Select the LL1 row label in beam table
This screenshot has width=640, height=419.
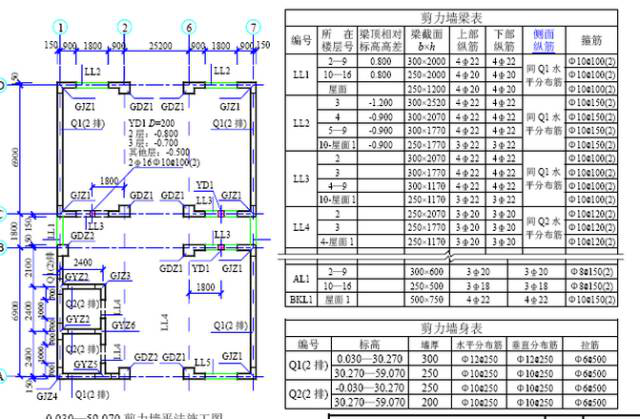[301, 75]
